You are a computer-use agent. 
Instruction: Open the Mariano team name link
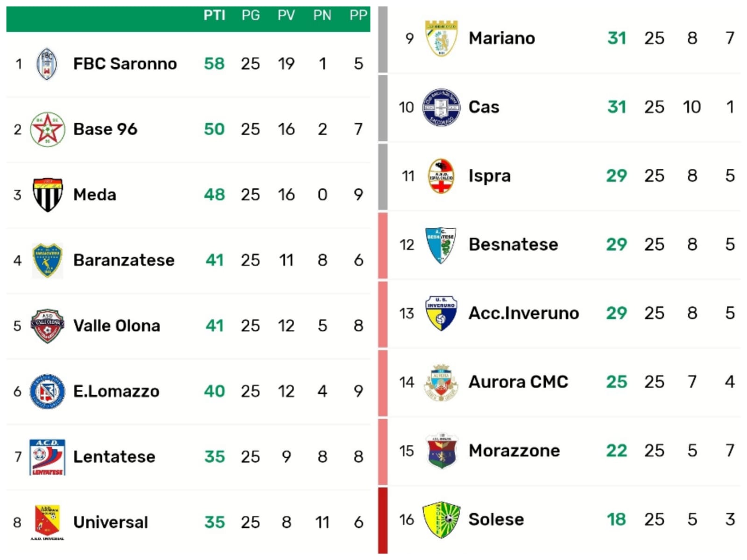[x=501, y=38]
